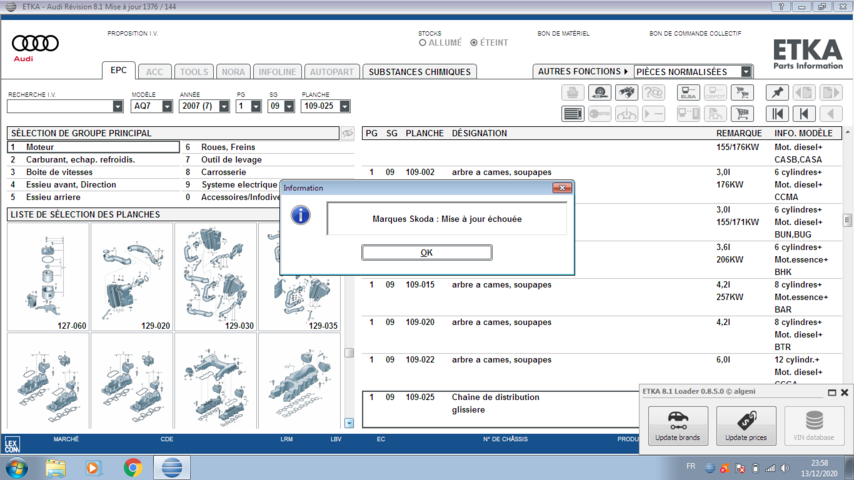Click the '?@' inquiry icon
The image size is (854, 480).
654,93
